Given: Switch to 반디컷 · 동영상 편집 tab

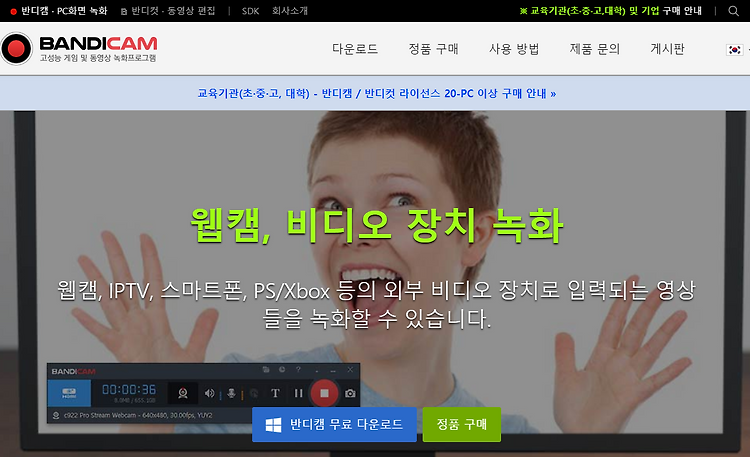Looking at the screenshot, I should pos(168,11).
